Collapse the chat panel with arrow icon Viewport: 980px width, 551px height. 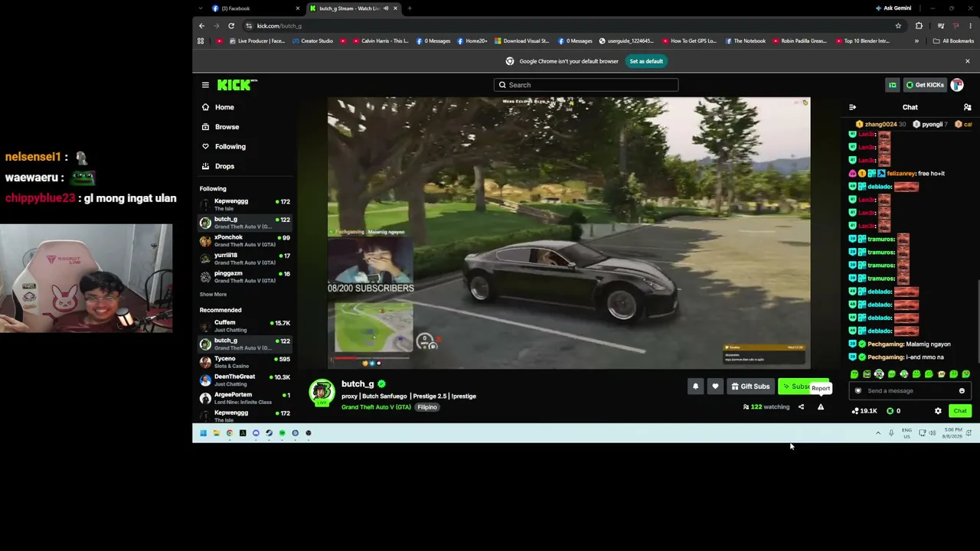coord(852,107)
